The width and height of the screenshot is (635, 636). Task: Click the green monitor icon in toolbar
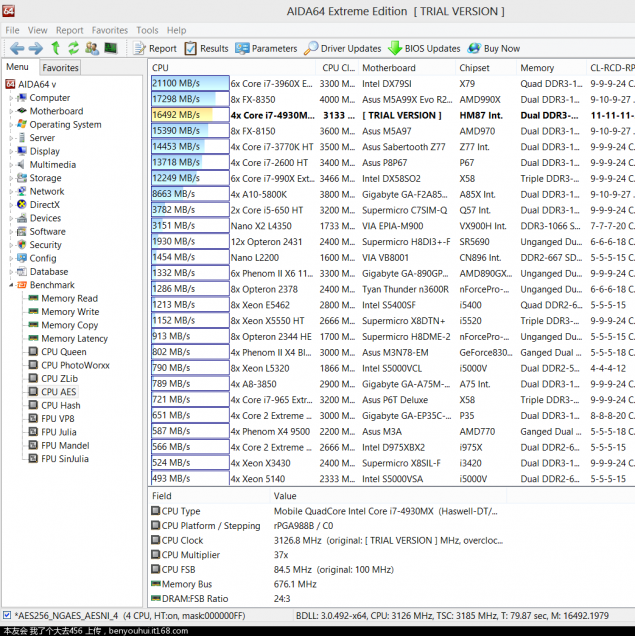tap(111, 48)
